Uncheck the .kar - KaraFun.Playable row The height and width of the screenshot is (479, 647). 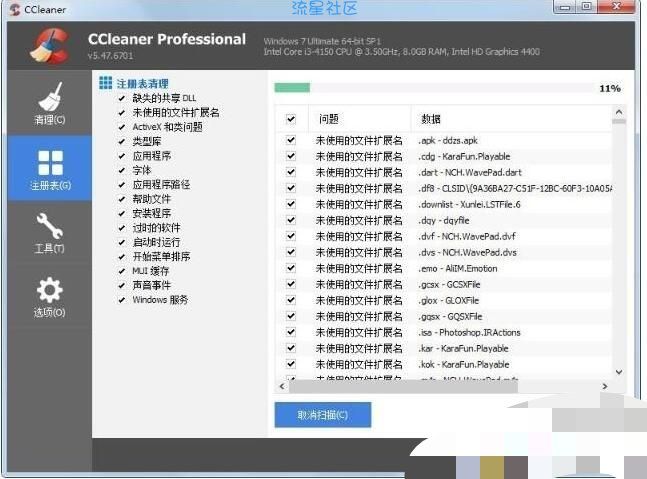point(291,348)
